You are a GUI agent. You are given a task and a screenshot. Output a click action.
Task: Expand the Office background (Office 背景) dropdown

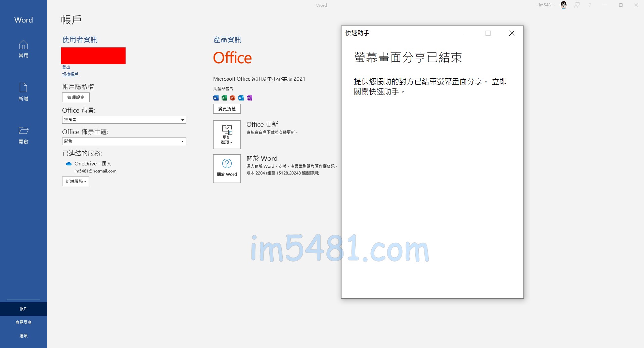[182, 120]
